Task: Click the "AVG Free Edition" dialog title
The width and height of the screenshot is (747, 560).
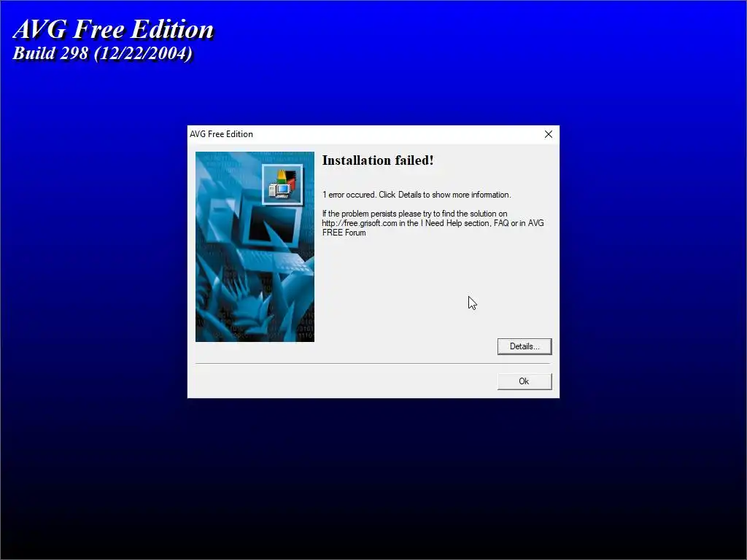Action: [222, 134]
